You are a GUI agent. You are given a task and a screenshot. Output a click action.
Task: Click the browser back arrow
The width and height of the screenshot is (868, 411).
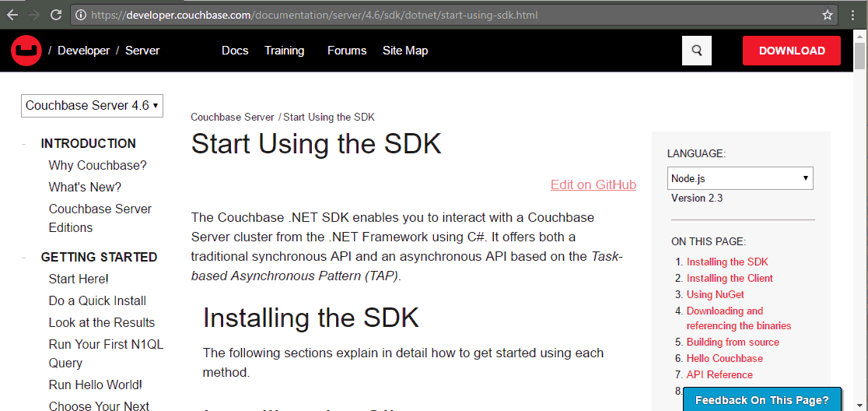(x=12, y=16)
